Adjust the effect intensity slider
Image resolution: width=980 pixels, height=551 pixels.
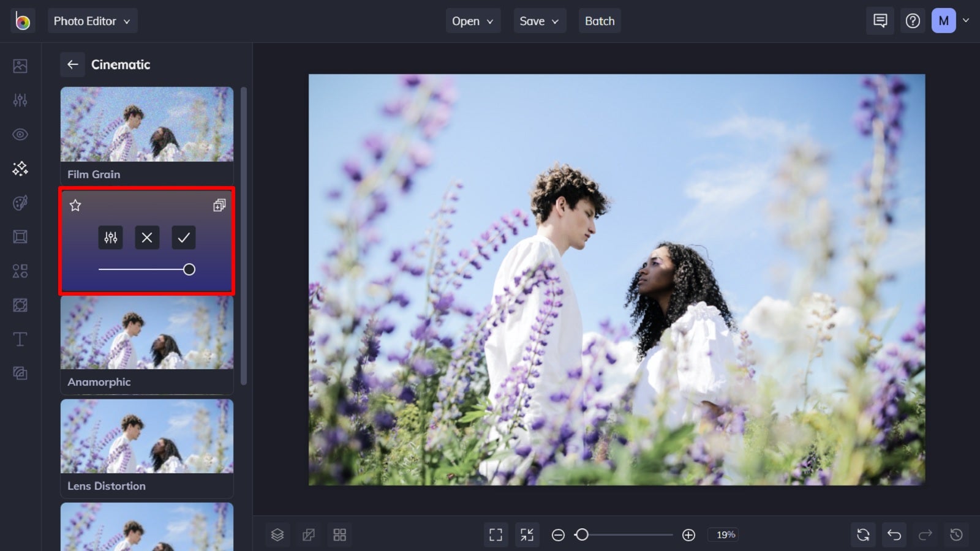click(x=189, y=269)
